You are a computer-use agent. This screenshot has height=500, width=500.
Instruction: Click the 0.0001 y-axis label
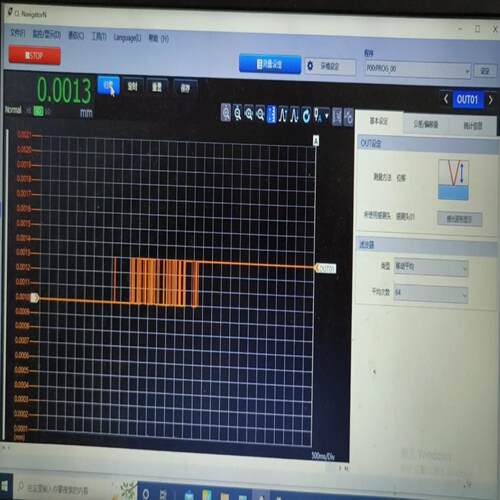21,428
